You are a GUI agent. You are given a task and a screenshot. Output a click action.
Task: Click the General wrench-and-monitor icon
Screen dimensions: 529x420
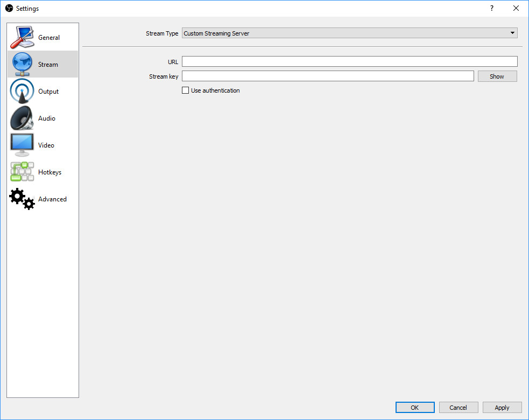pos(22,37)
